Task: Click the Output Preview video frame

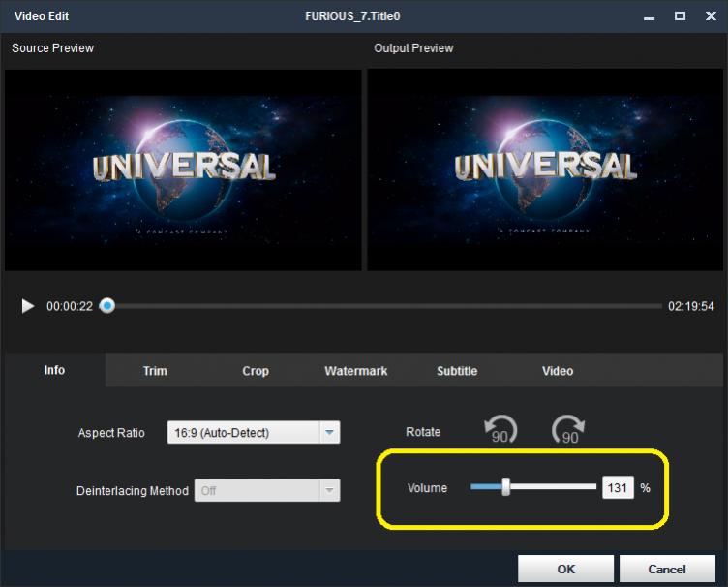Action: 545,170
